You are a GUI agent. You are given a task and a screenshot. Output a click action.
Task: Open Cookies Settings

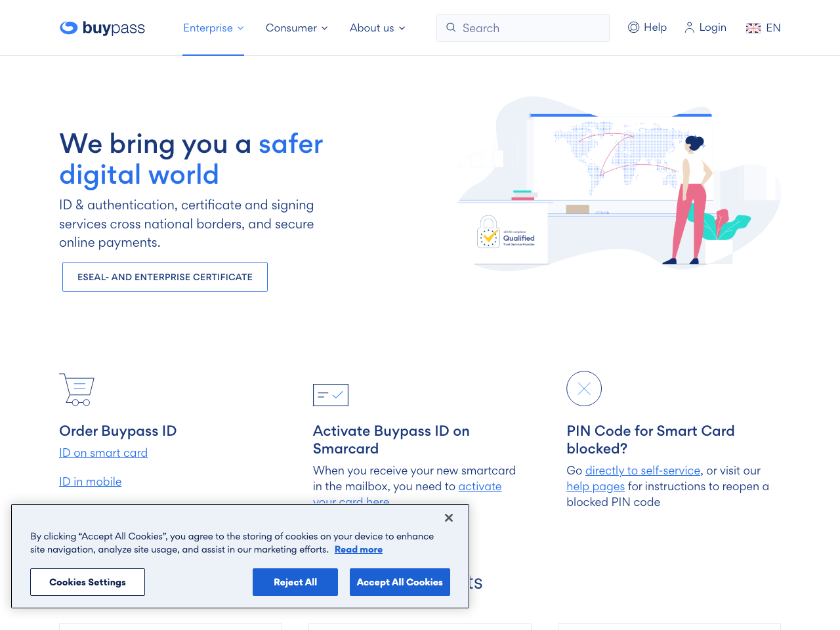(x=87, y=582)
